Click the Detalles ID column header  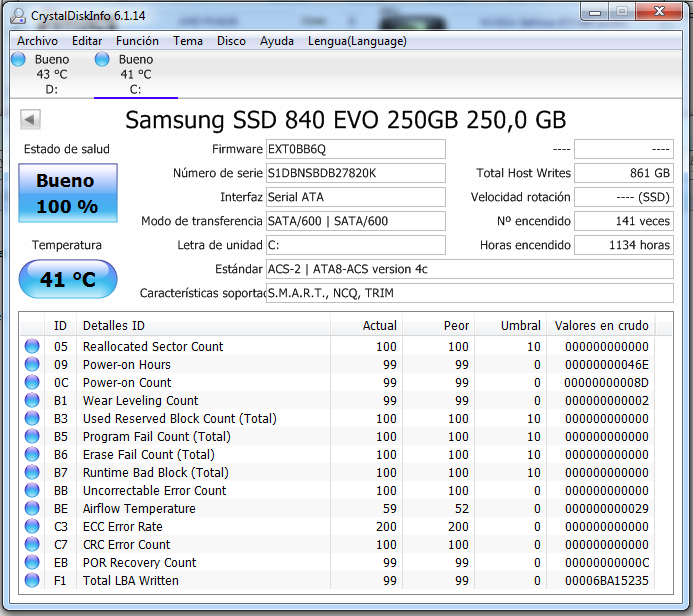point(203,326)
